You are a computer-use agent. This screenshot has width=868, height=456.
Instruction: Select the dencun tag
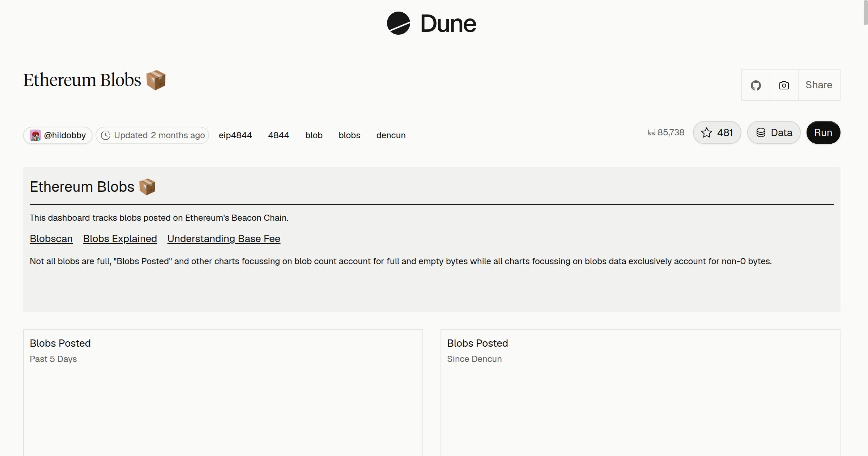[x=391, y=135]
